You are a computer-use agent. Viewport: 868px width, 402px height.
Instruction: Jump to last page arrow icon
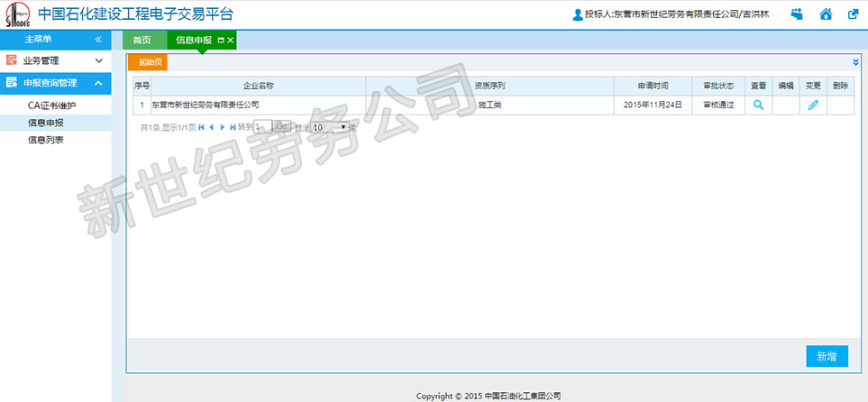pyautogui.click(x=233, y=127)
